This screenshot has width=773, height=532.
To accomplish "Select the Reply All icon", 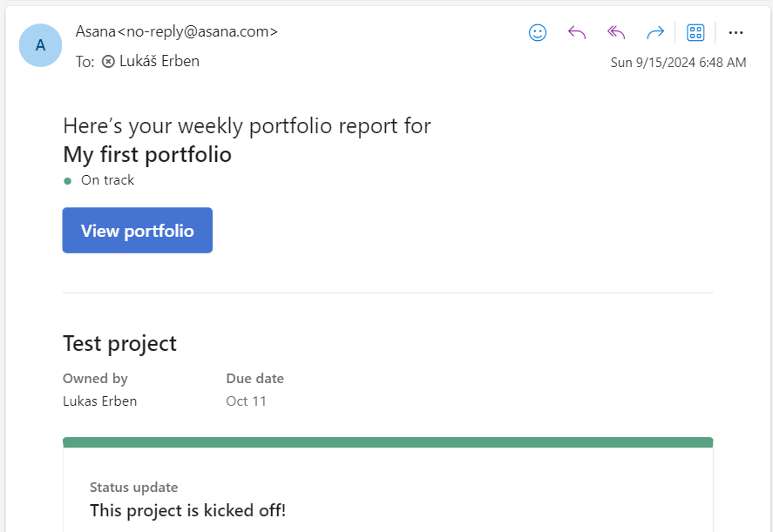I will coord(616,32).
